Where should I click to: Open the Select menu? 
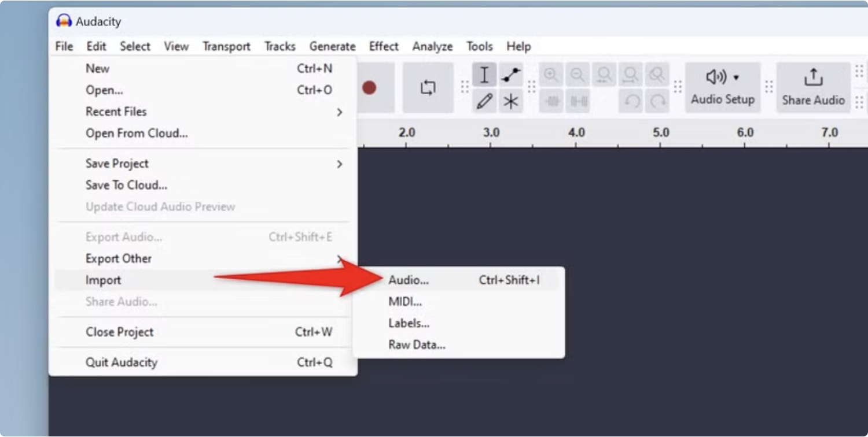tap(135, 46)
